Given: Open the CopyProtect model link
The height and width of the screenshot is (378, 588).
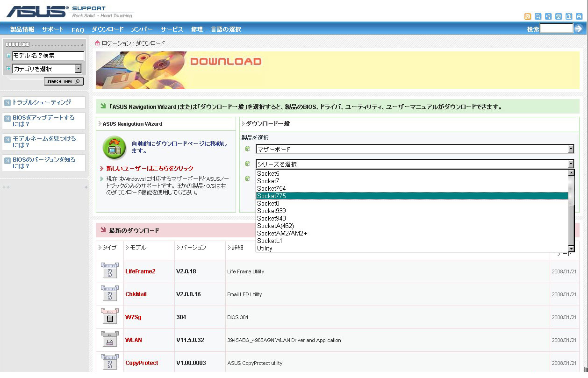Looking at the screenshot, I should (142, 363).
